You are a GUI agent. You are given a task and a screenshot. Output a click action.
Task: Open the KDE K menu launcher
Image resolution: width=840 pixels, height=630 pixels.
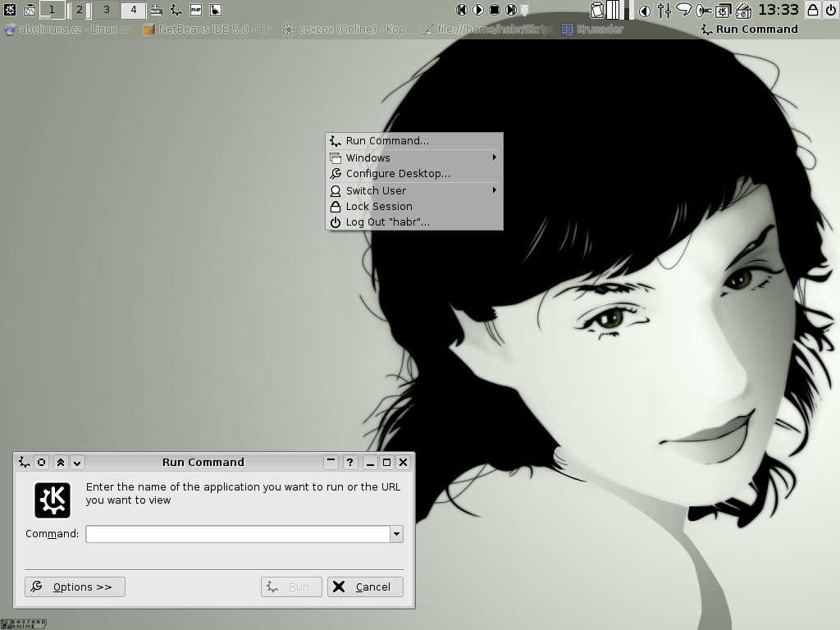[10, 9]
